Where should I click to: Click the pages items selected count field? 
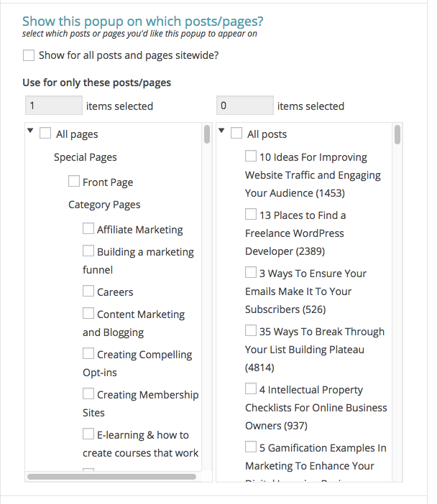[54, 106]
